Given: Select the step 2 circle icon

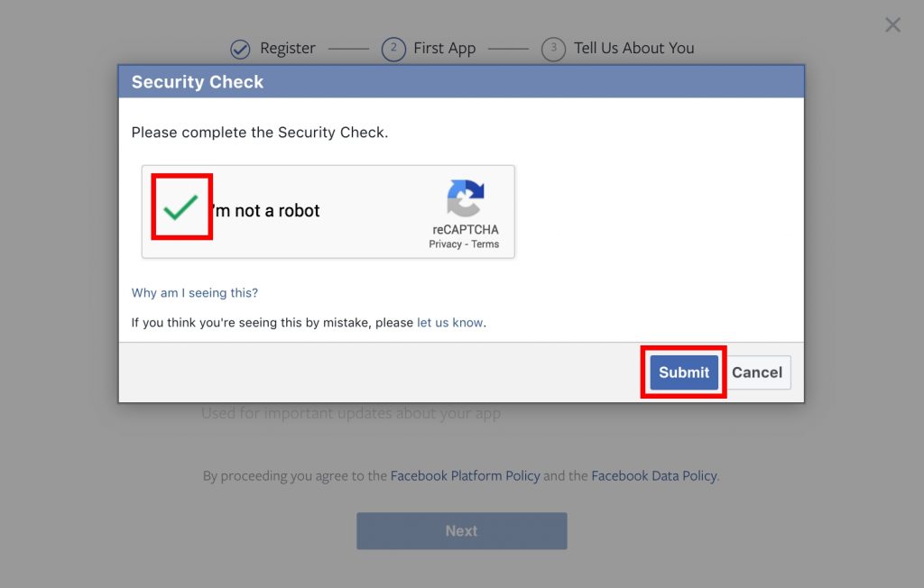Looking at the screenshot, I should point(393,49).
